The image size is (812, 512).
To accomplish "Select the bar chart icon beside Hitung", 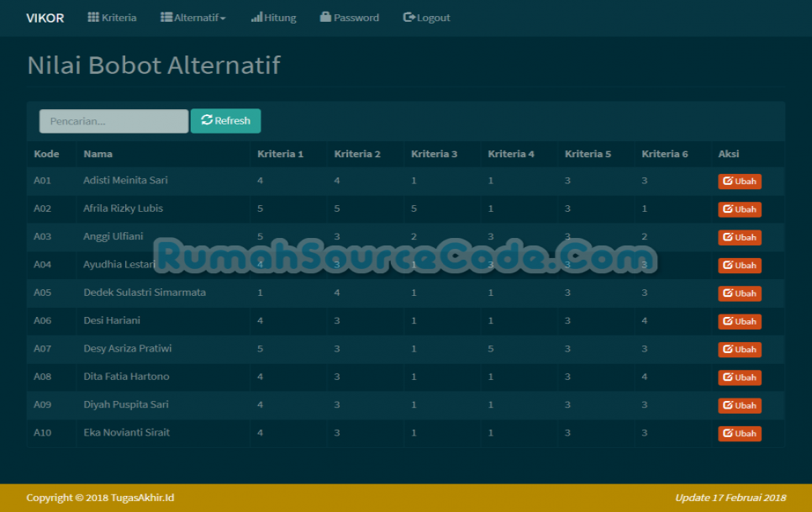I will (257, 17).
